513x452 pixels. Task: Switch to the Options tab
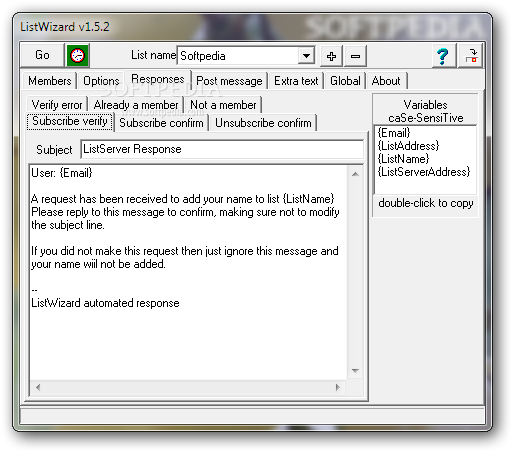tap(101, 81)
